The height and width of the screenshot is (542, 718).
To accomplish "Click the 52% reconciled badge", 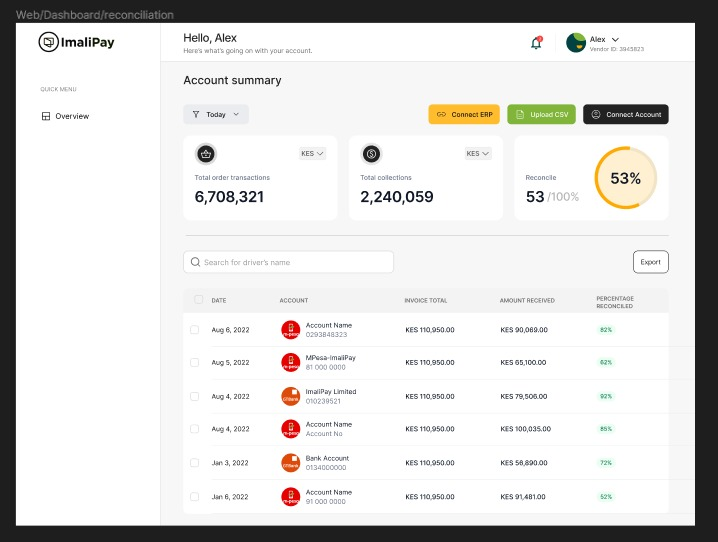I will [x=606, y=497].
